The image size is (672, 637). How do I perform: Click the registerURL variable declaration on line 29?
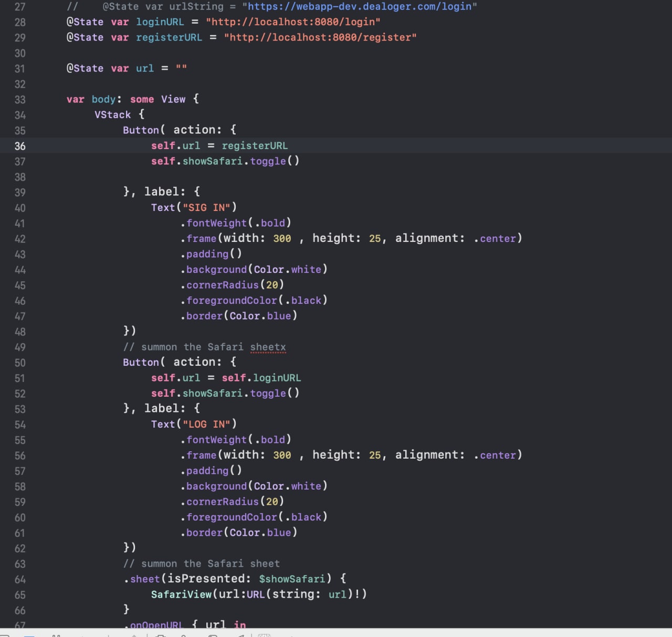pyautogui.click(x=169, y=37)
